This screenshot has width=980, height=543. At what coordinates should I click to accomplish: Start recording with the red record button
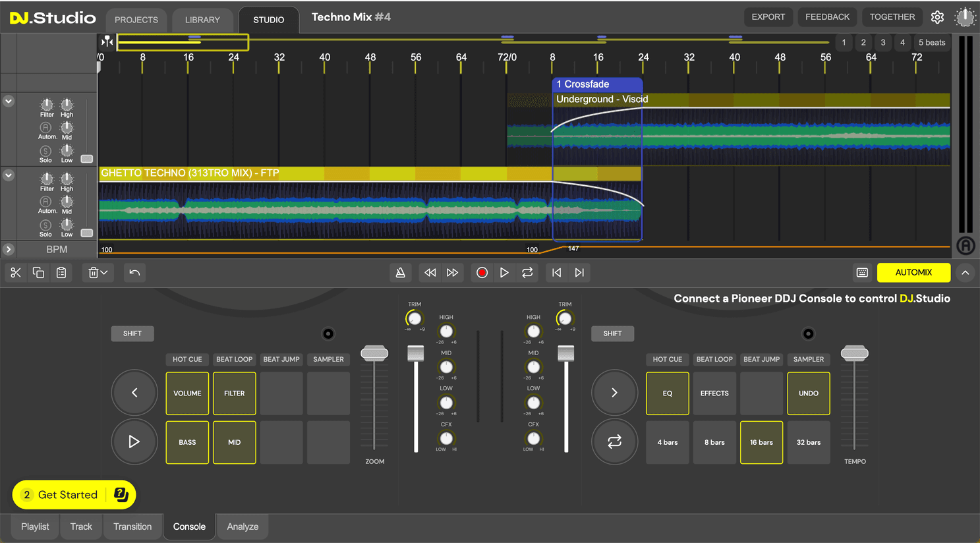click(x=482, y=273)
